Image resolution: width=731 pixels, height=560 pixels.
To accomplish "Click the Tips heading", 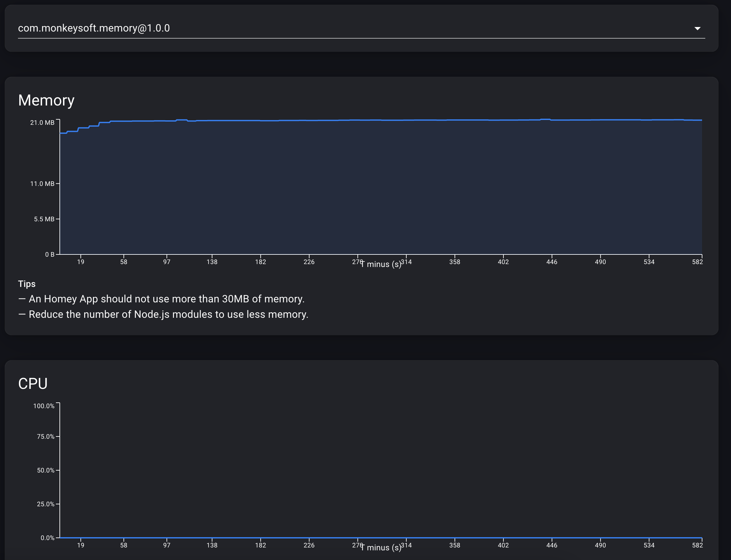I will pos(27,284).
